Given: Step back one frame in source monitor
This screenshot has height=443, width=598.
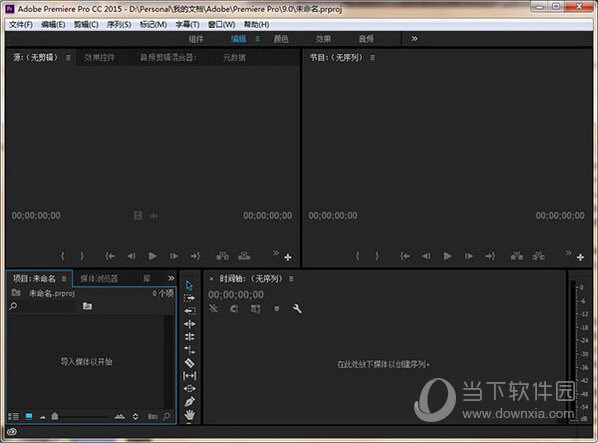Looking at the screenshot, I should [x=131, y=256].
